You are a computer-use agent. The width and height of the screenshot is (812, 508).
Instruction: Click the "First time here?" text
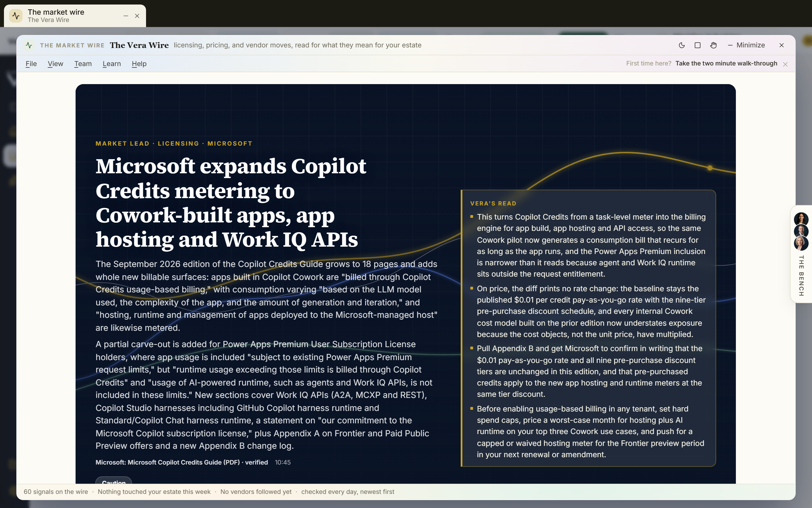[648, 63]
